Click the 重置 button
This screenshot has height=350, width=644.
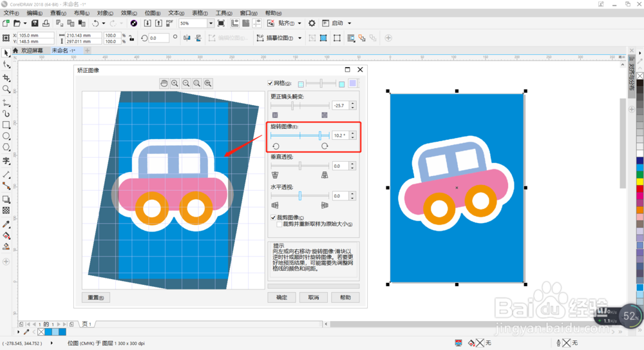[x=96, y=297]
